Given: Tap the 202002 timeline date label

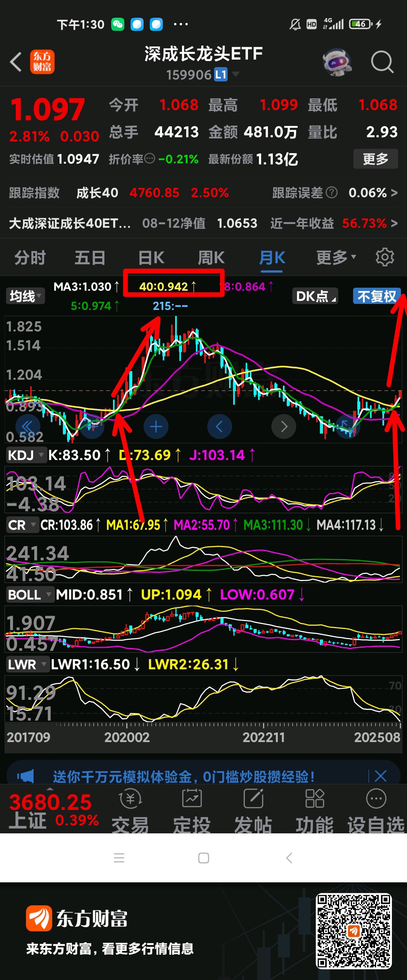Looking at the screenshot, I should coord(127,737).
